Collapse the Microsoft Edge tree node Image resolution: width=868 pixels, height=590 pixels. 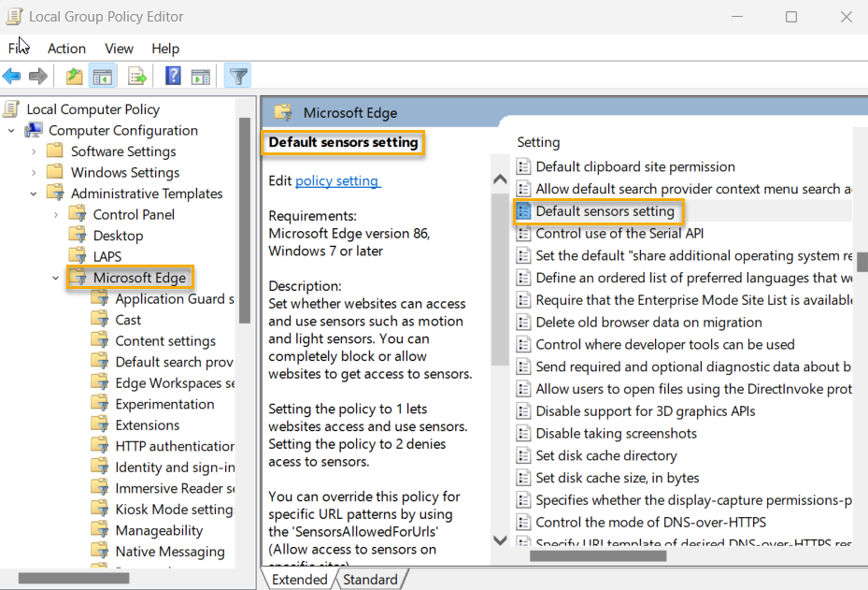click(56, 278)
